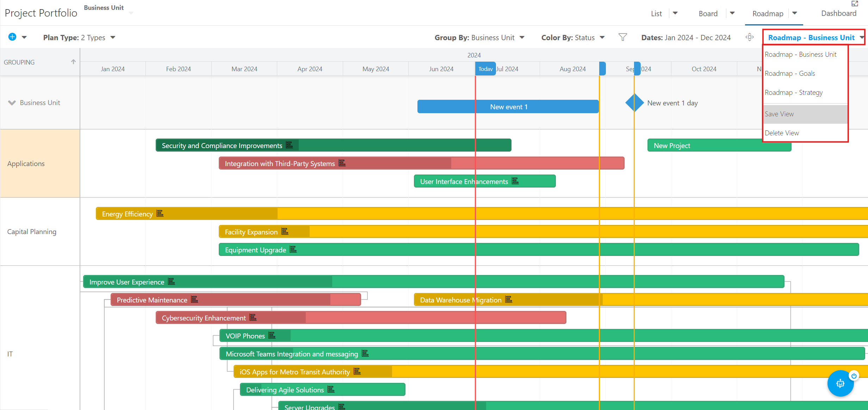Open the Group By Business Unit dropdown
The width and height of the screenshot is (868, 410).
522,37
